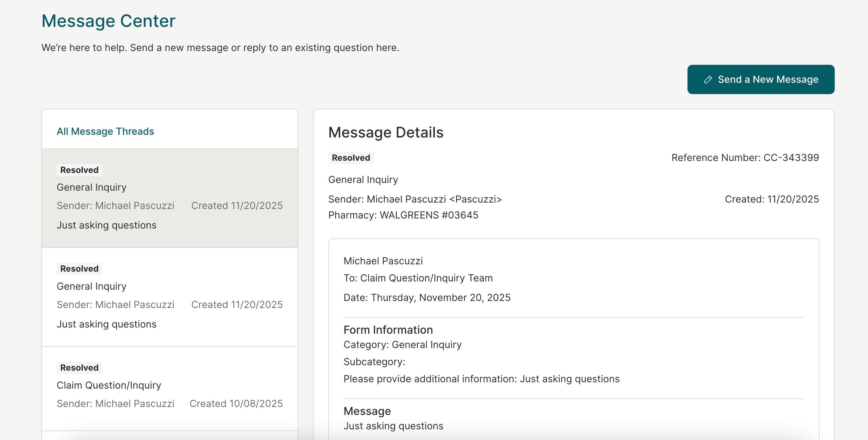Select the Send a New Message button
This screenshot has width=868, height=440.
[x=760, y=79]
